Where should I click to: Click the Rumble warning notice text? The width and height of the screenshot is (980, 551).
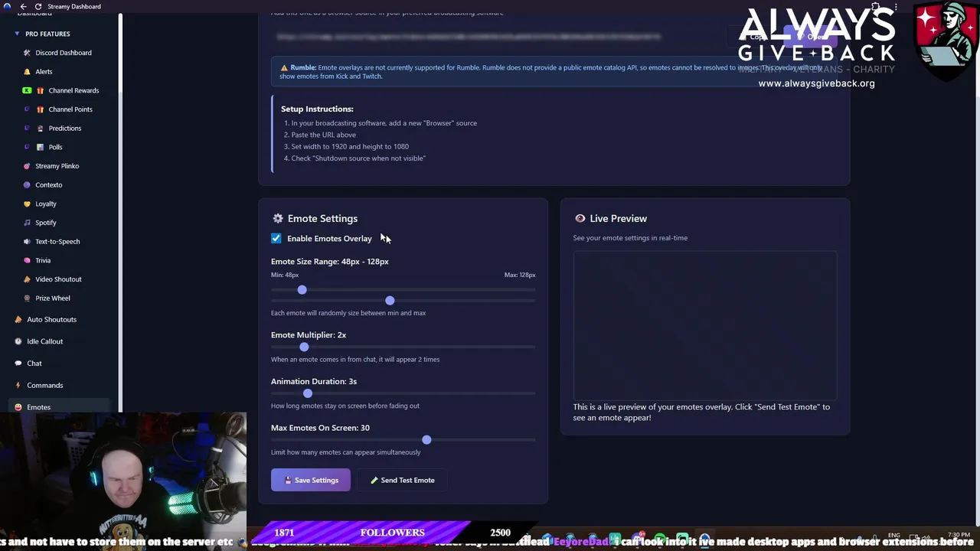551,72
